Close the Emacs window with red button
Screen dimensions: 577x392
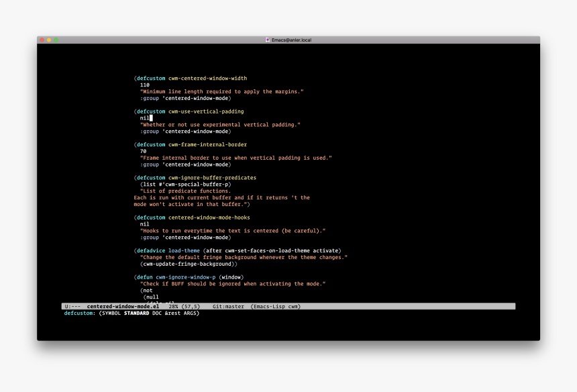(42, 40)
